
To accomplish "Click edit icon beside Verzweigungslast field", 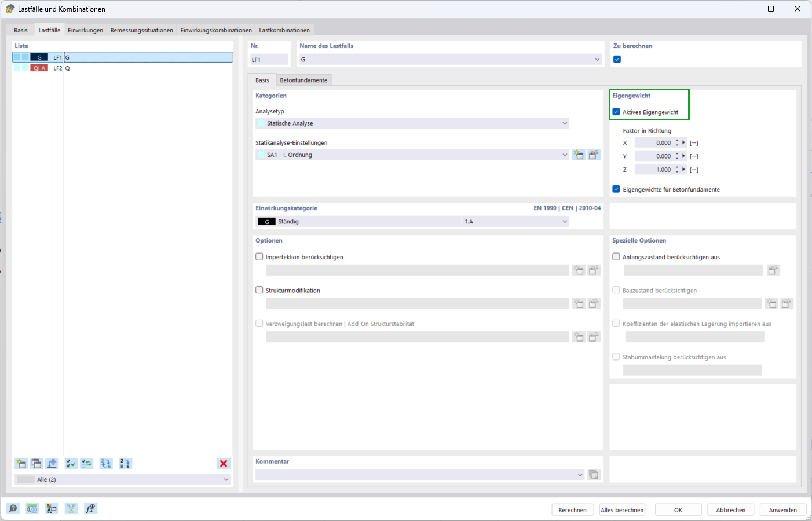I will click(x=594, y=337).
